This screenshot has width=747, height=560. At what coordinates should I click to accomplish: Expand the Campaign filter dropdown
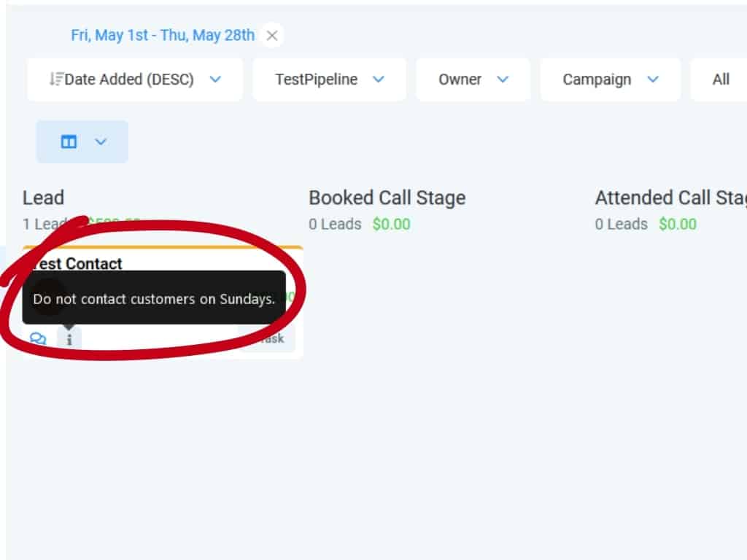pos(610,79)
